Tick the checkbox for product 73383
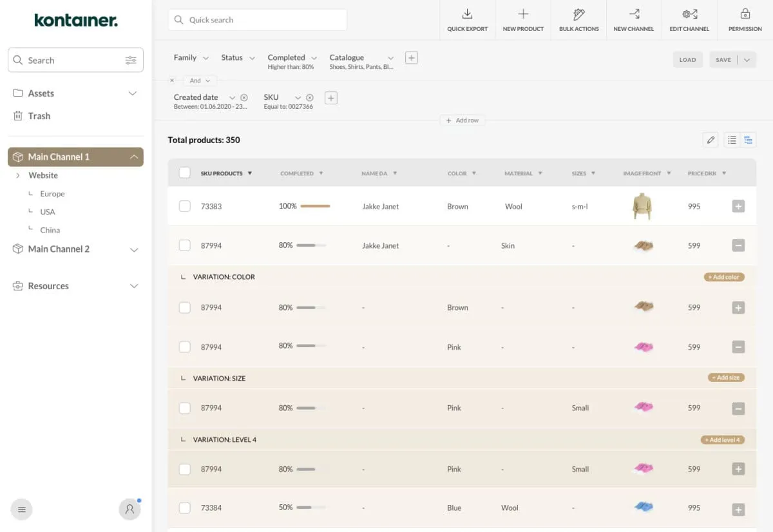This screenshot has height=532, width=773. coord(185,206)
